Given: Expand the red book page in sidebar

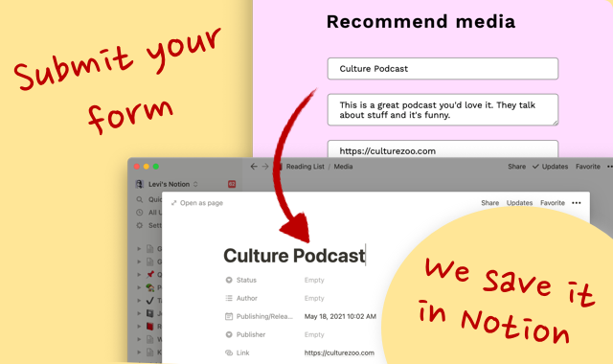Looking at the screenshot, I should 139,327.
